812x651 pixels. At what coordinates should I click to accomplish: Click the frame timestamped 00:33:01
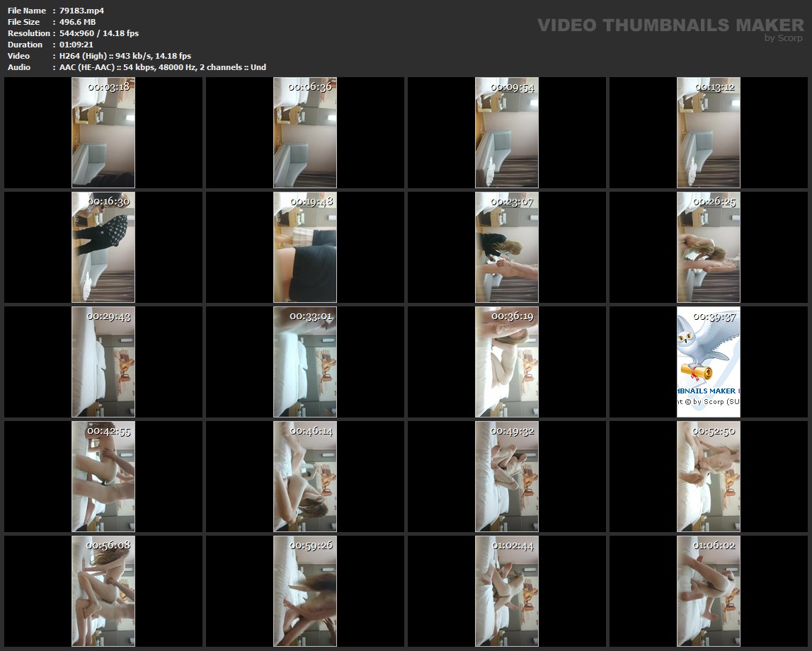tap(305, 362)
